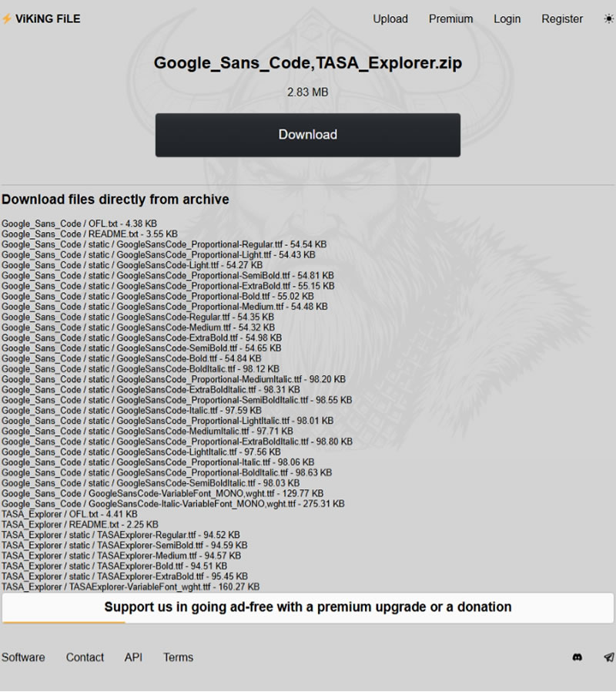This screenshot has width=616, height=692.
Task: Download GoogleSansCode-LightItalic.ttf
Action: coord(141,452)
